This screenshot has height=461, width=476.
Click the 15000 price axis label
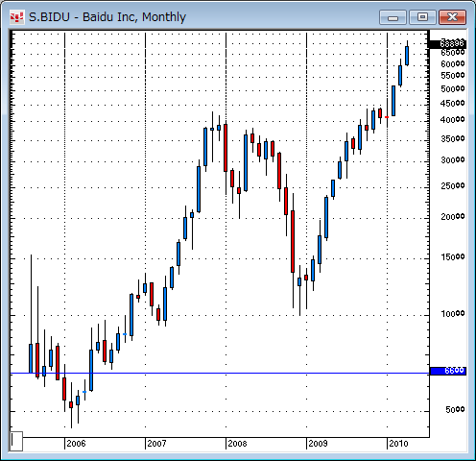pyautogui.click(x=453, y=257)
